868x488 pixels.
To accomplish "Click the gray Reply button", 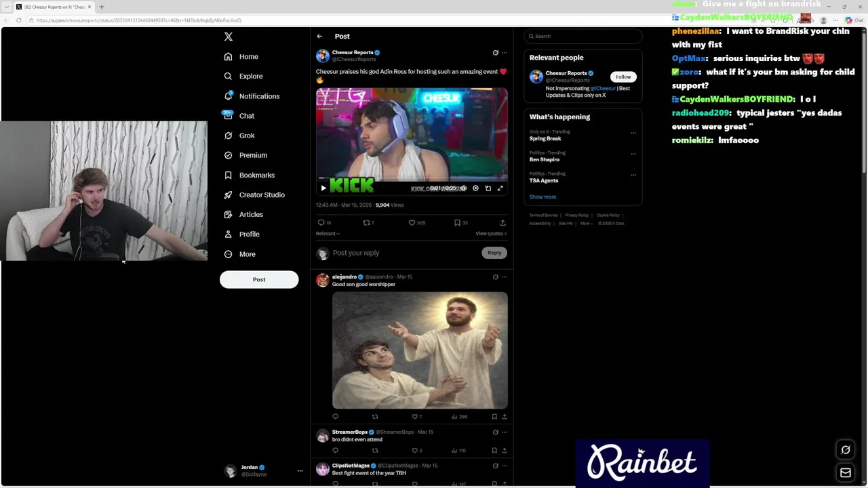I will click(x=494, y=253).
